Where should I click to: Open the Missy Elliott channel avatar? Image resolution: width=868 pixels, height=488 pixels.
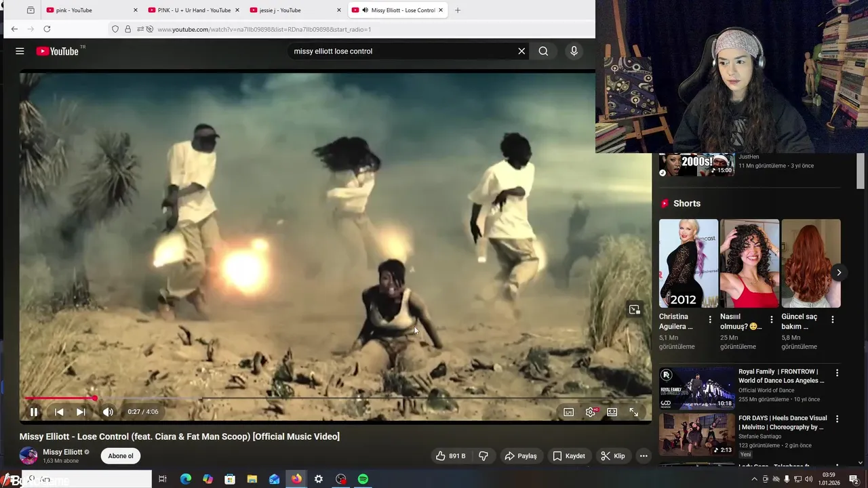click(x=28, y=456)
